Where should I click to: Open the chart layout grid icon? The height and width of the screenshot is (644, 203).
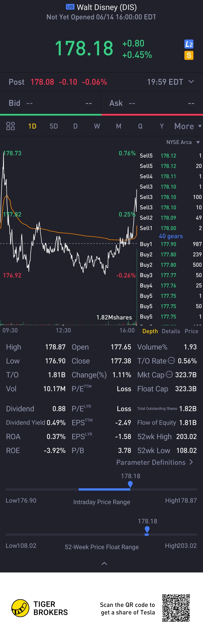[x=11, y=126]
